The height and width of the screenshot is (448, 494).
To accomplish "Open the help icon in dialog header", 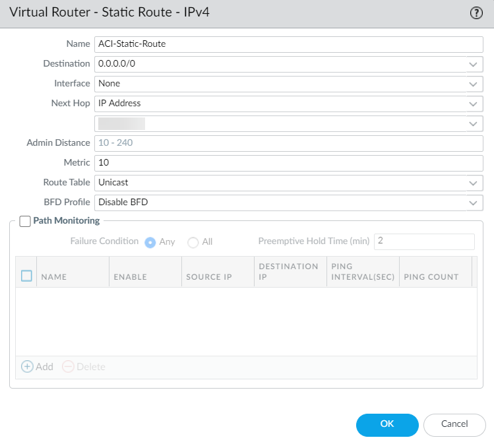I will pos(476,13).
